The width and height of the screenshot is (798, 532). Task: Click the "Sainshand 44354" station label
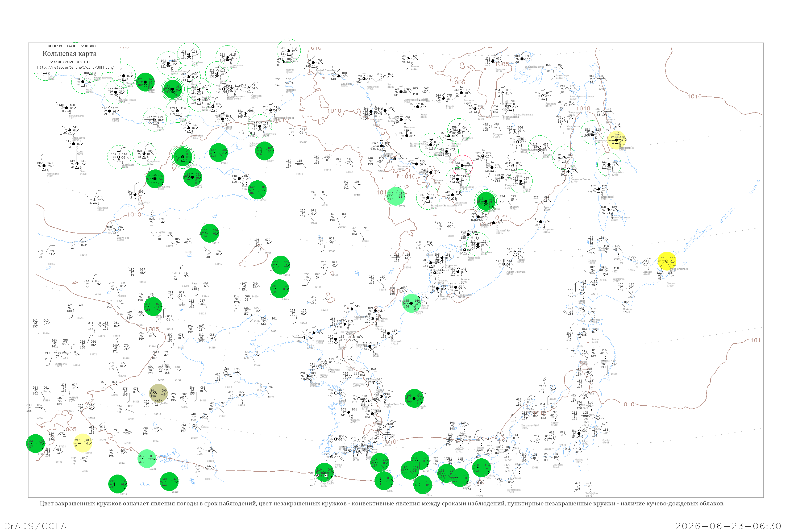(x=102, y=209)
